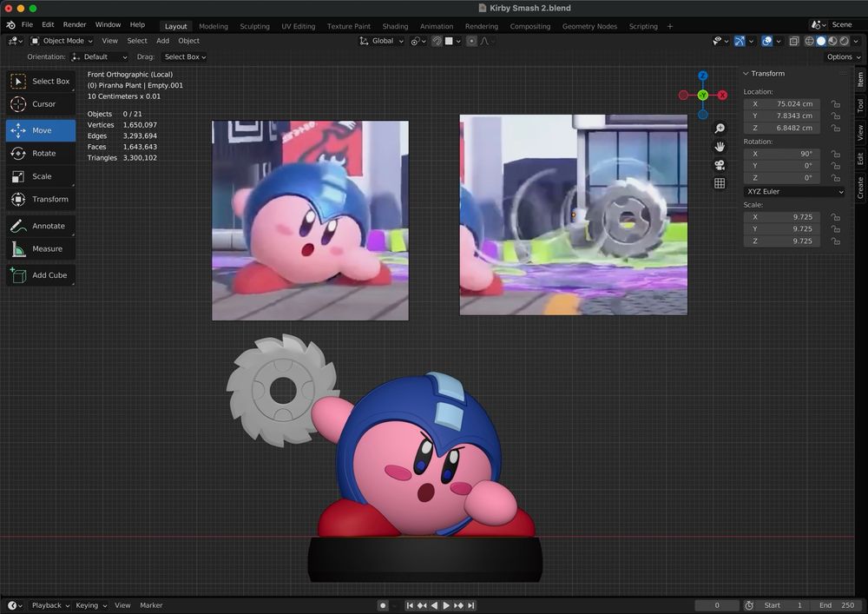Click the hand pan view icon
This screenshot has height=614, width=868.
point(720,147)
